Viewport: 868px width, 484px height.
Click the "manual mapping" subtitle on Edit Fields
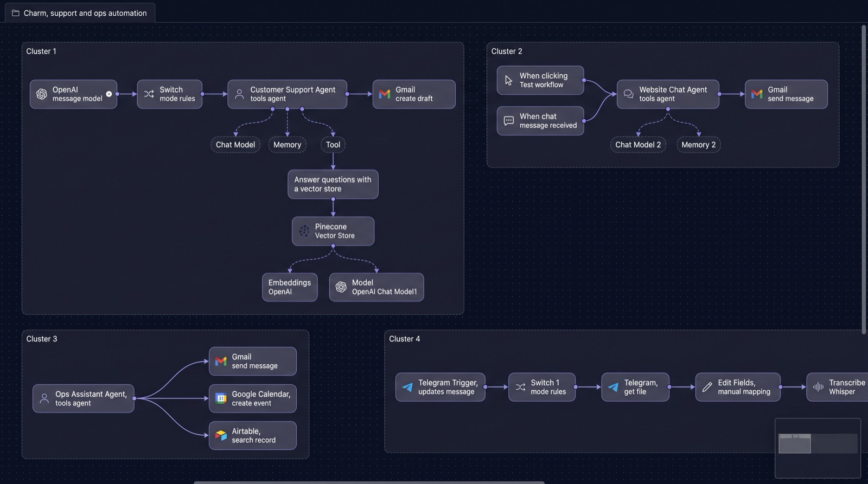[x=744, y=392]
